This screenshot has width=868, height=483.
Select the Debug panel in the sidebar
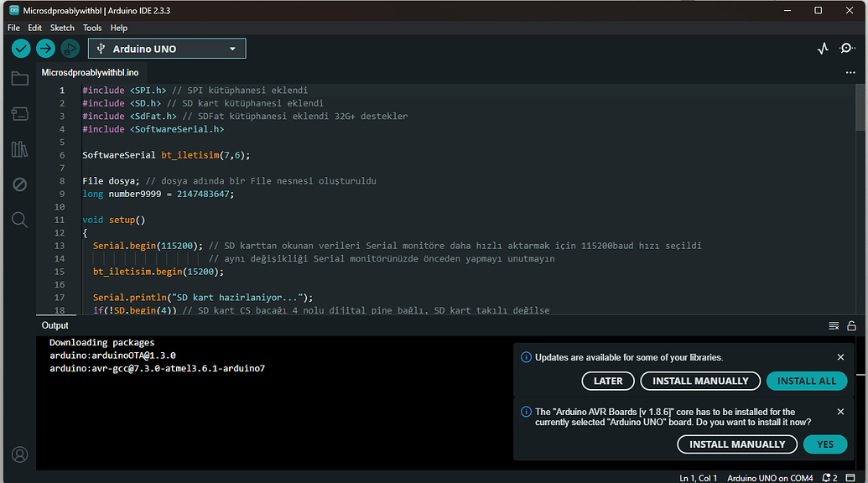tap(19, 184)
